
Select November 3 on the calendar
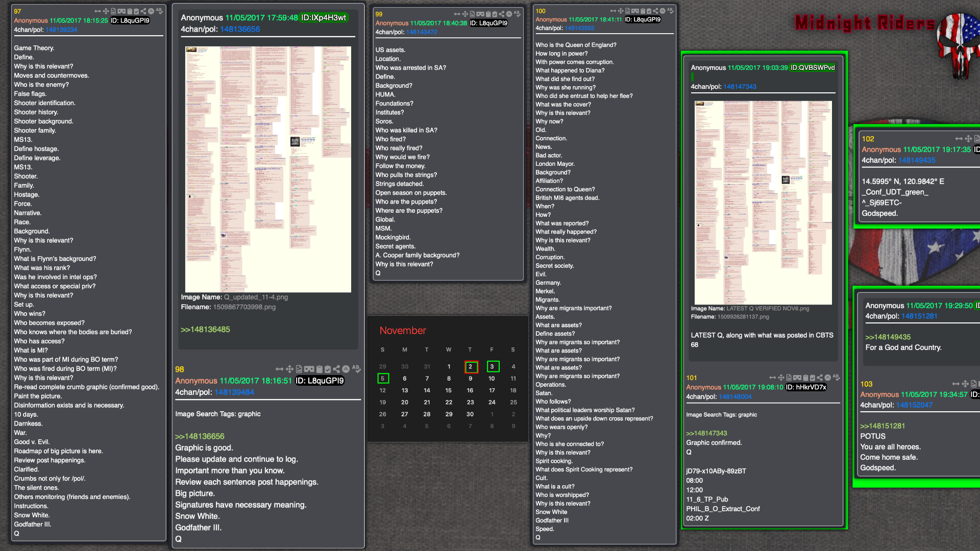(493, 366)
